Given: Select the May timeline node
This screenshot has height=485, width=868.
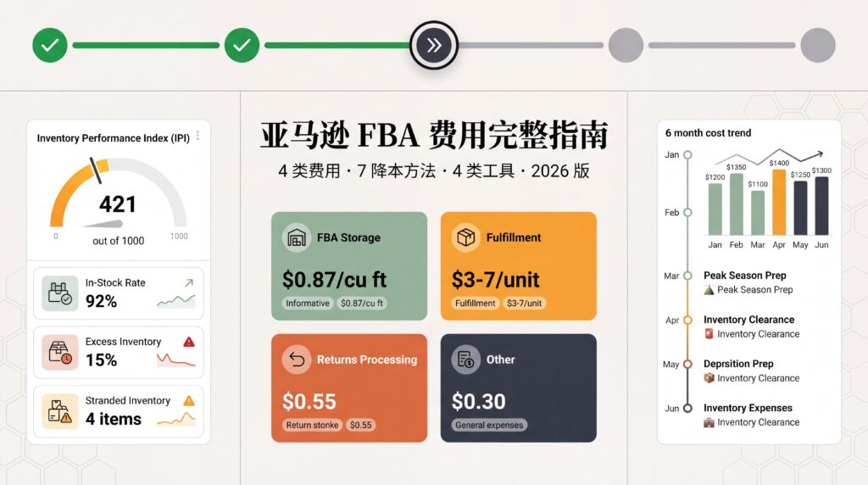Looking at the screenshot, I should 687,365.
